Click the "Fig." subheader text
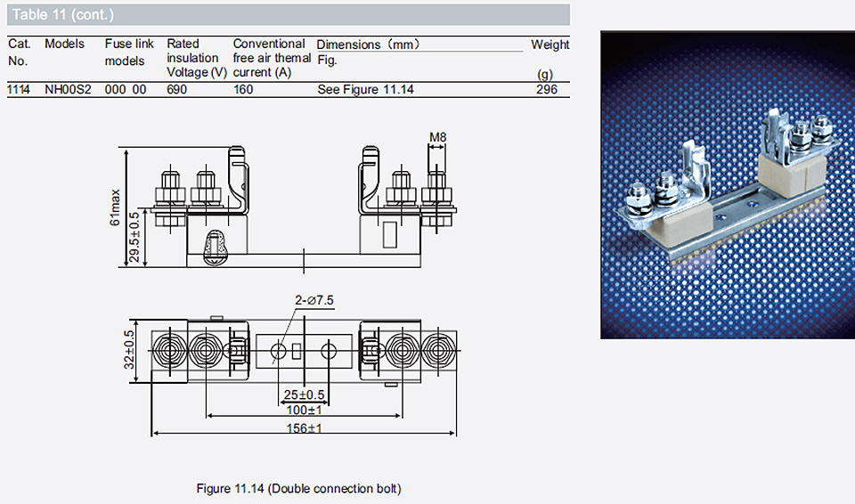The width and height of the screenshot is (855, 504). coord(327,60)
